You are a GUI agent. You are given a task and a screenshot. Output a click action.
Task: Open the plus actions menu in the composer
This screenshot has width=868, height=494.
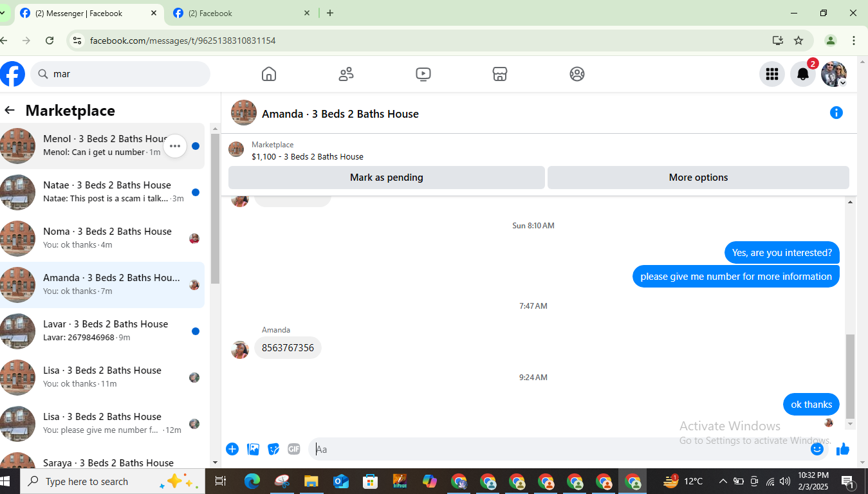[232, 449]
